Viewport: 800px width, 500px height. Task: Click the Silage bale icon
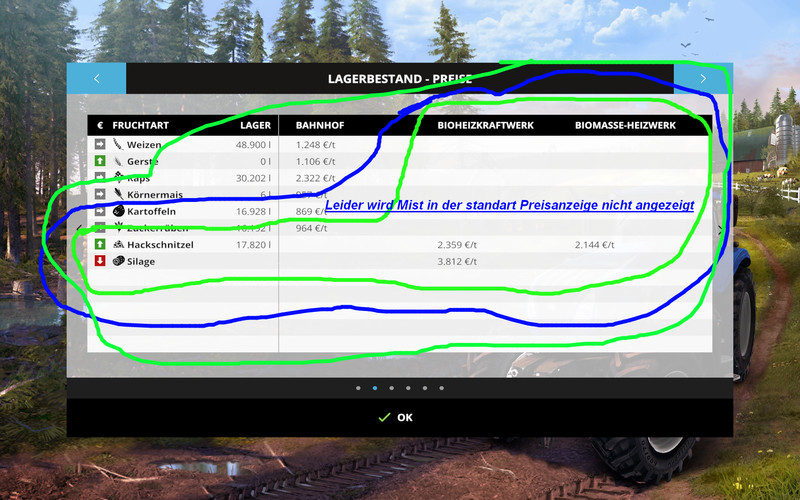[118, 261]
